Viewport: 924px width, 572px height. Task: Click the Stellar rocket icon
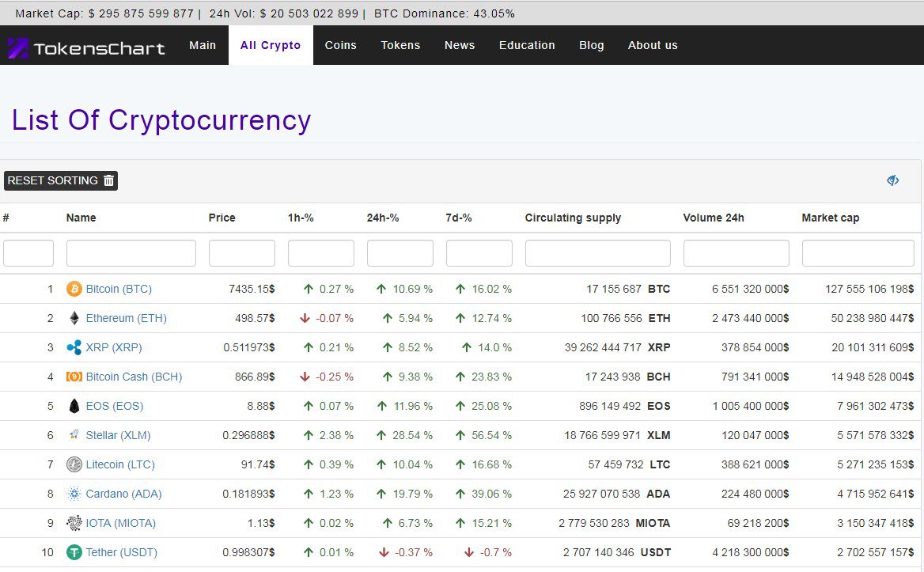coord(74,435)
